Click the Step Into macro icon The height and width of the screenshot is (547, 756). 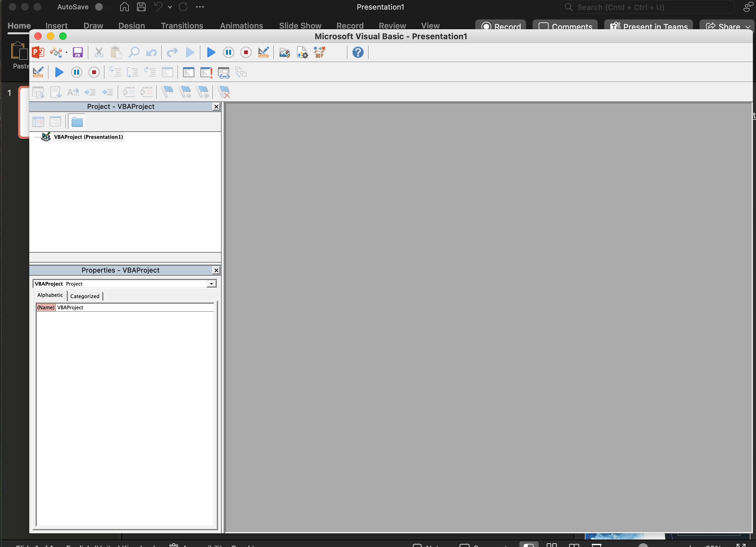115,72
